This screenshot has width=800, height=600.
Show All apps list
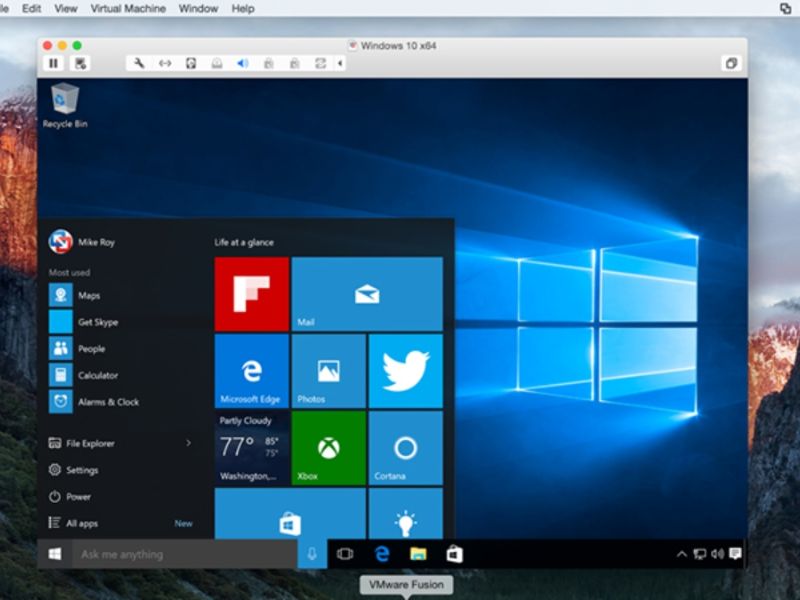[x=73, y=523]
